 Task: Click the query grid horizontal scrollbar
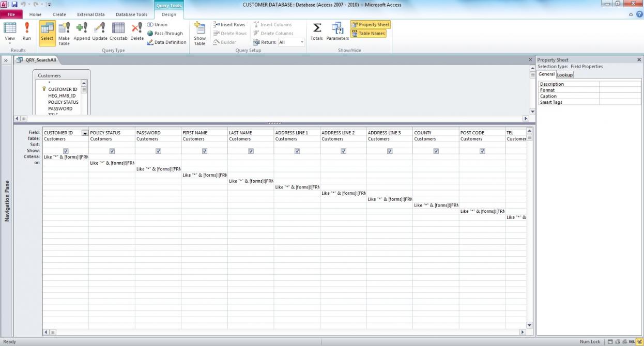(284, 332)
